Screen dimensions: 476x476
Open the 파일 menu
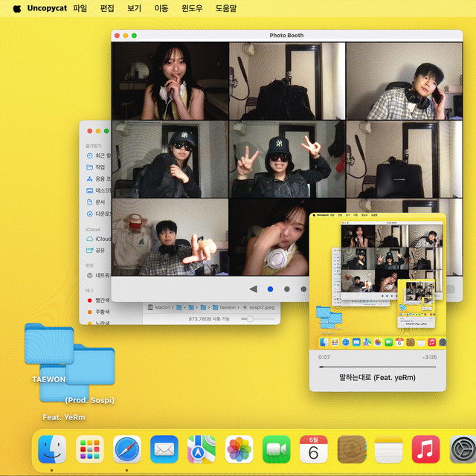pos(80,8)
